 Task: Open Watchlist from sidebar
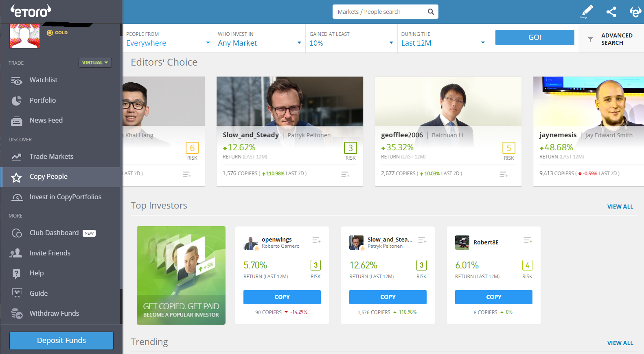click(x=60, y=80)
